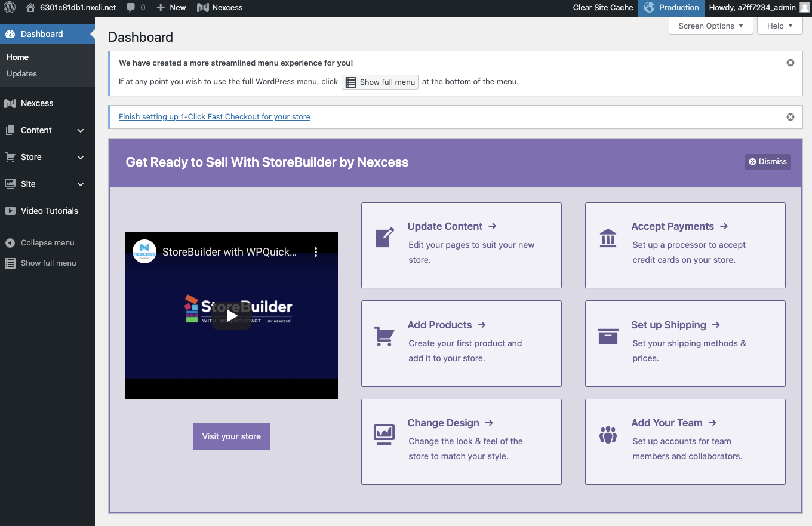The height and width of the screenshot is (526, 812).
Task: Click the WordPress logo in the admin bar
Action: click(9, 8)
